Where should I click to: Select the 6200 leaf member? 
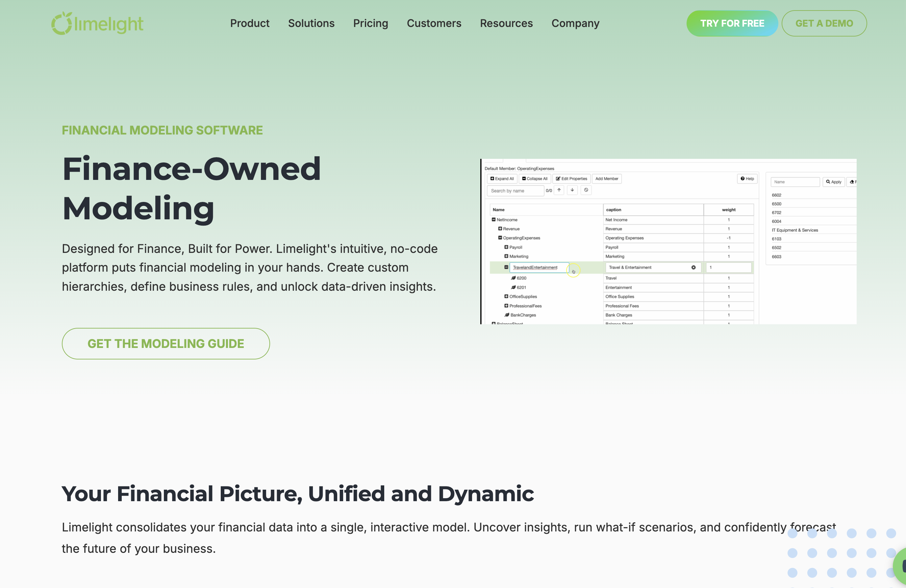coord(521,278)
